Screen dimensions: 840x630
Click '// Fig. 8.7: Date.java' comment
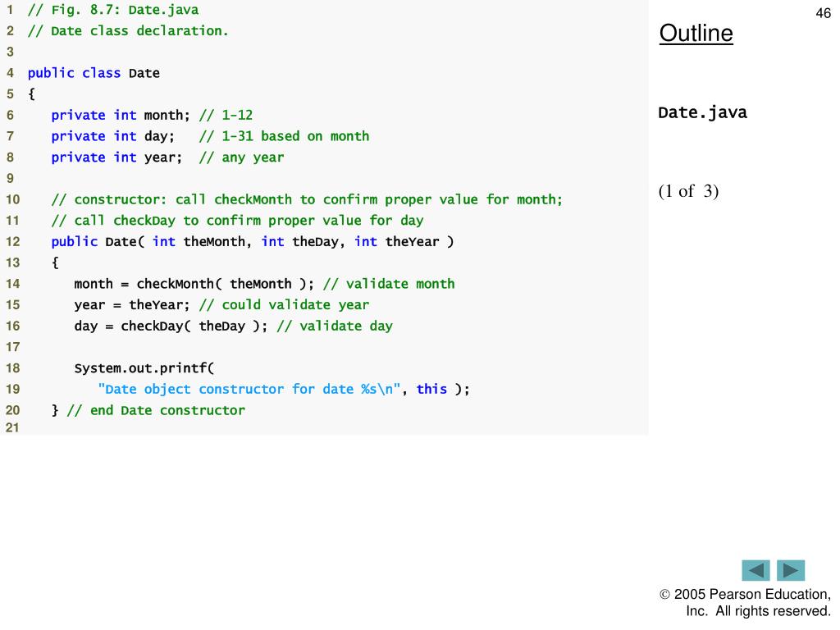113,10
